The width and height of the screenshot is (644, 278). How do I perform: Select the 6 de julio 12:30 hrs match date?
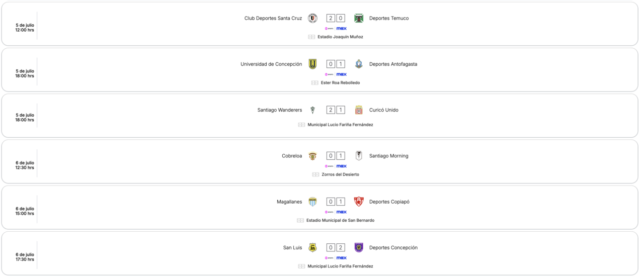(25, 165)
